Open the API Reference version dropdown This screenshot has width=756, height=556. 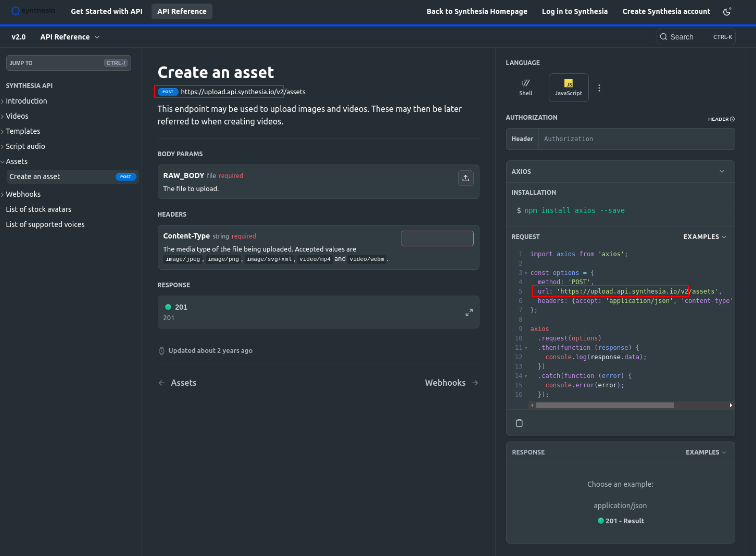tap(70, 37)
